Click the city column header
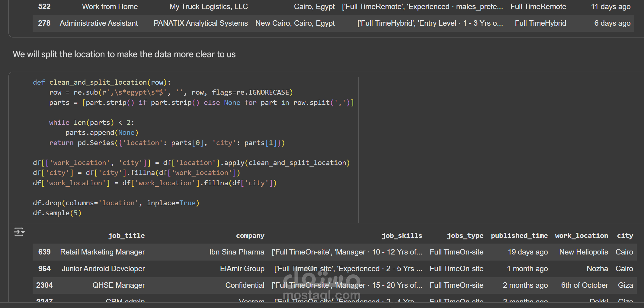 625,236
